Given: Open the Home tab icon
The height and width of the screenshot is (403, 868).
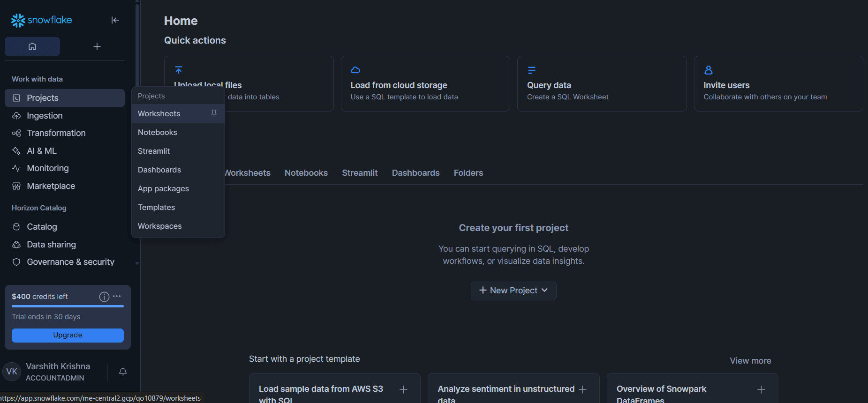Looking at the screenshot, I should (x=32, y=46).
